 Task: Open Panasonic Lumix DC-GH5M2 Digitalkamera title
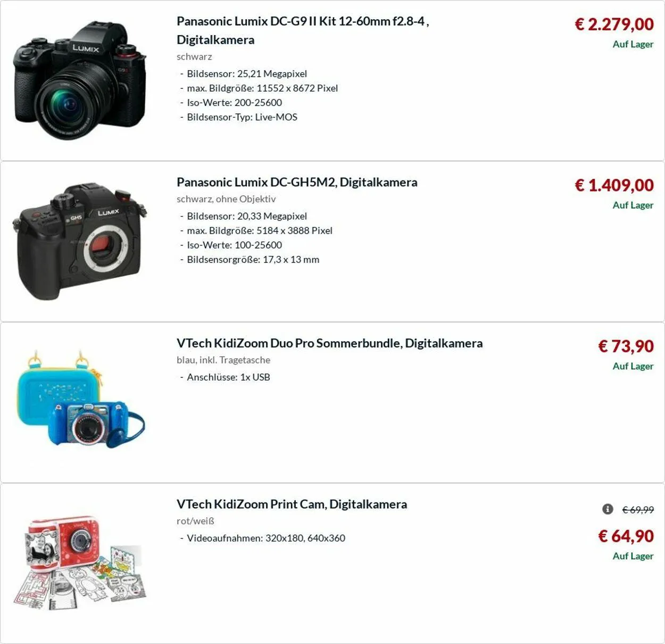coord(297,182)
